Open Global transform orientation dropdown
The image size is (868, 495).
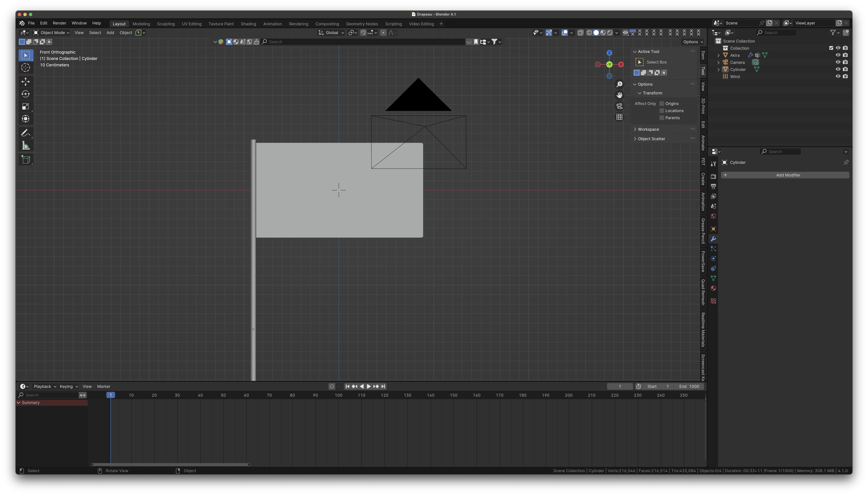click(x=331, y=33)
